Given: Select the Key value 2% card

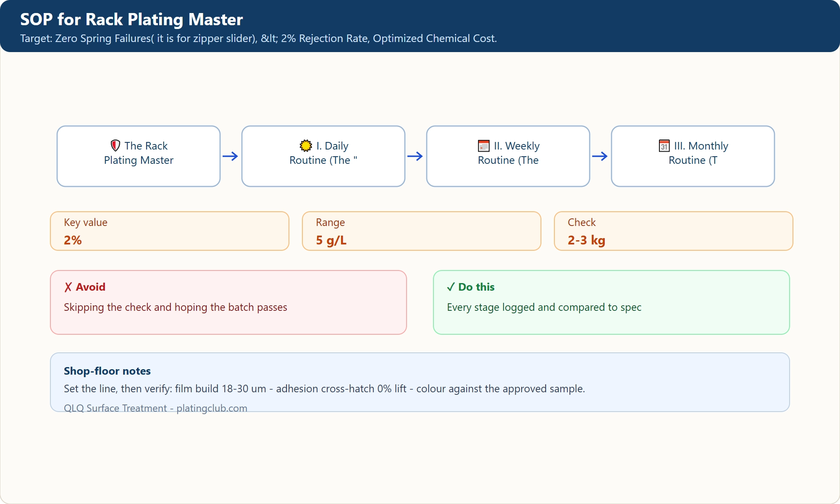Looking at the screenshot, I should (170, 231).
